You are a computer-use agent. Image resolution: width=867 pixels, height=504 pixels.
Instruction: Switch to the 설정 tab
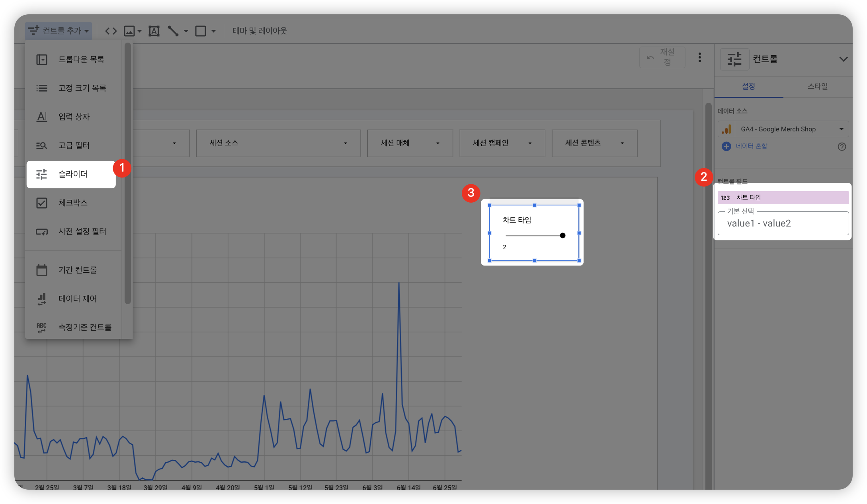tap(748, 86)
